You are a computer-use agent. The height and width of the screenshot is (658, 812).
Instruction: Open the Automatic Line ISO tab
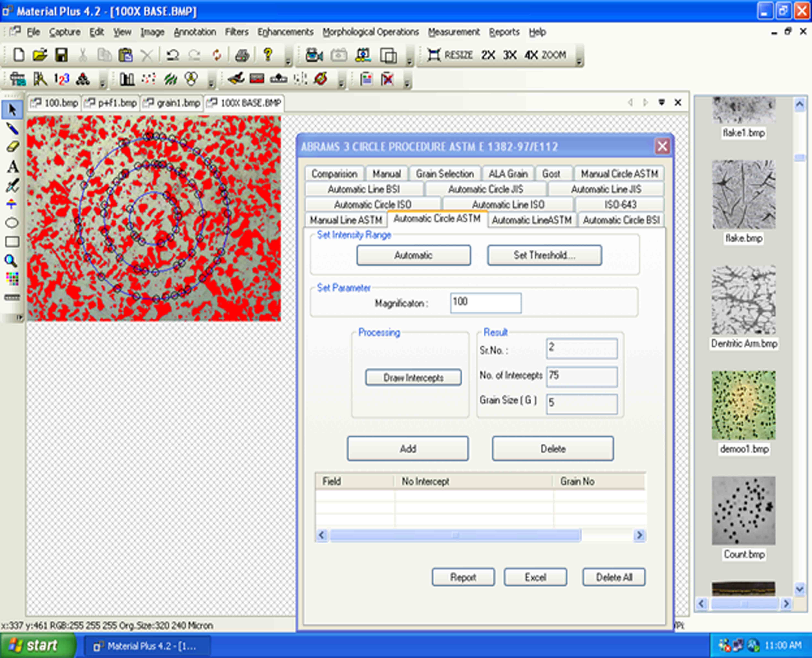(x=508, y=205)
